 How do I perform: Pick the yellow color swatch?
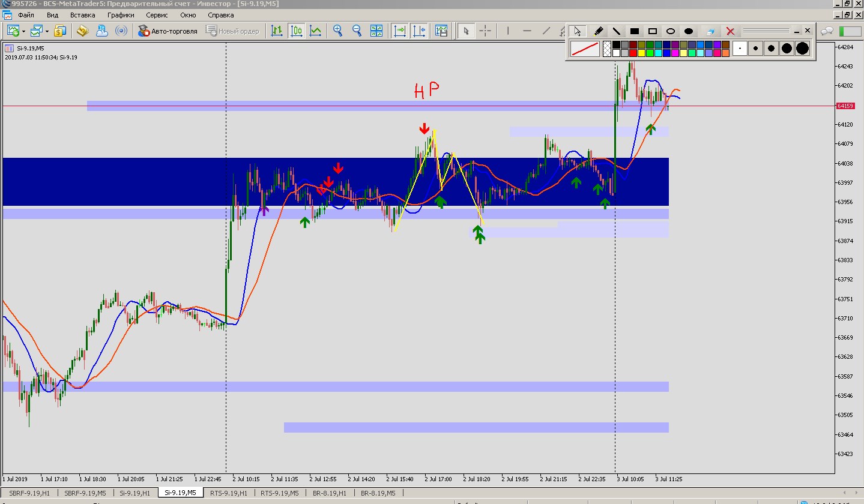641,53
